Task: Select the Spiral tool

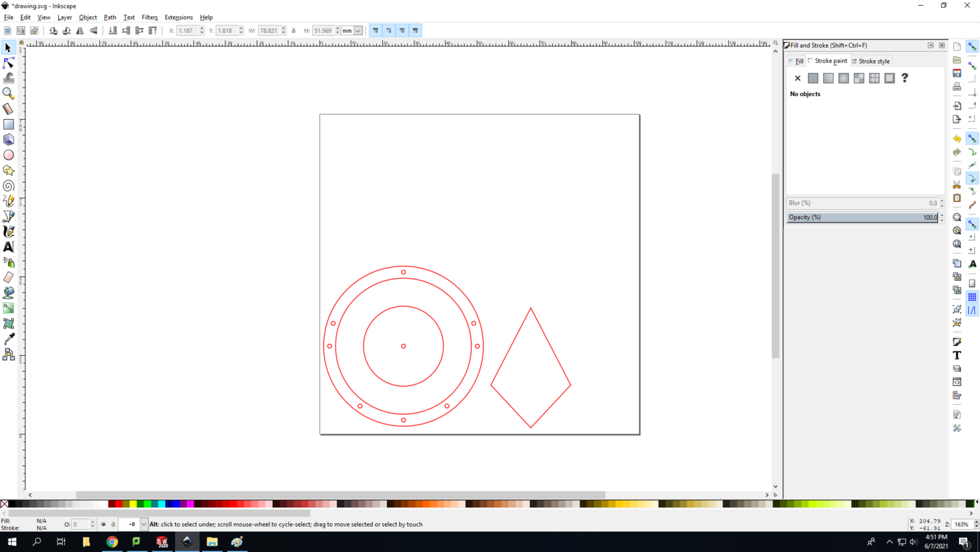Action: pos(8,186)
